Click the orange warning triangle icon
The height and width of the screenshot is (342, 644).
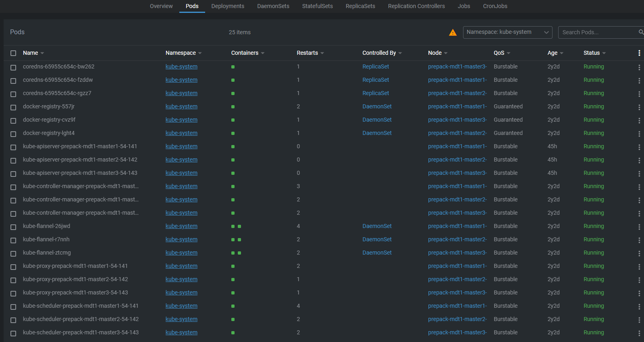coord(453,33)
